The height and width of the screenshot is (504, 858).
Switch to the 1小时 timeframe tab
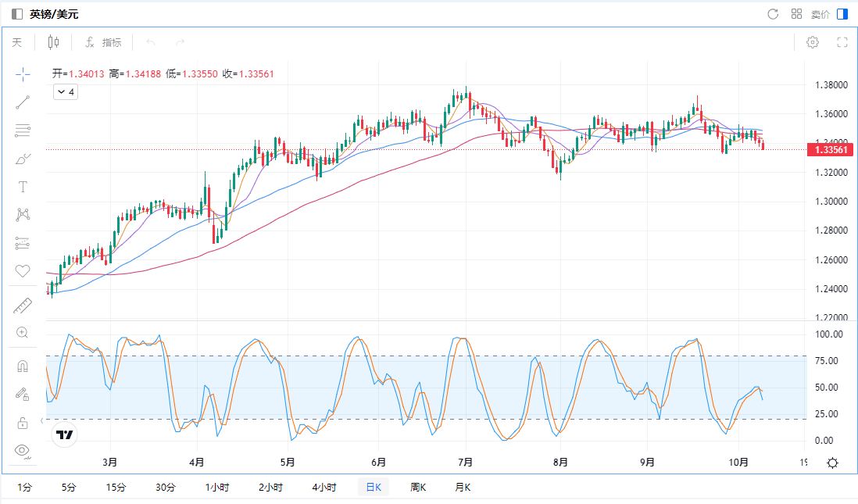tap(217, 488)
